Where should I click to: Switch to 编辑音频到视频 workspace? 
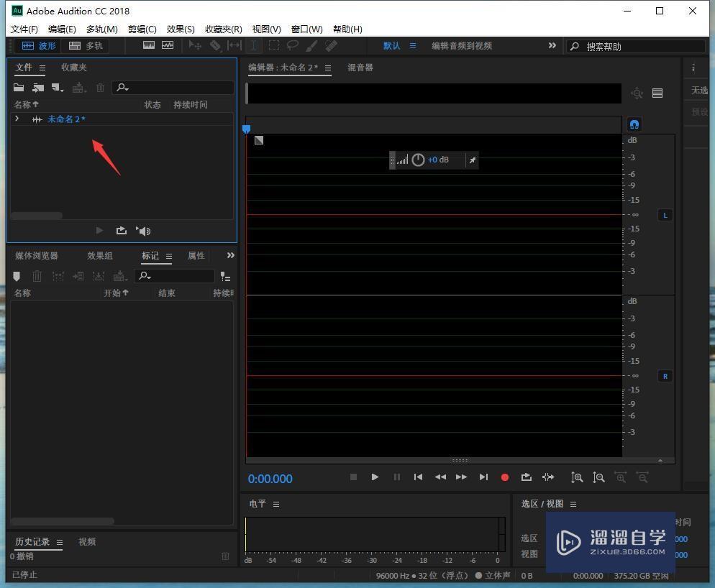click(462, 45)
